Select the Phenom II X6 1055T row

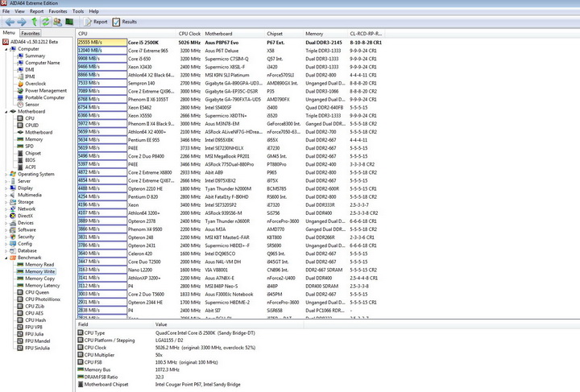tap(230, 99)
